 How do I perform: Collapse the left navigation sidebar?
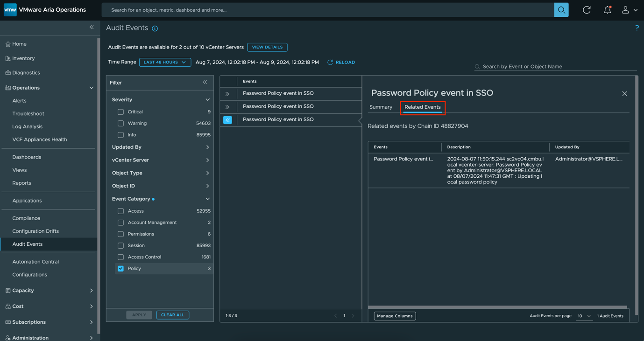click(x=92, y=28)
